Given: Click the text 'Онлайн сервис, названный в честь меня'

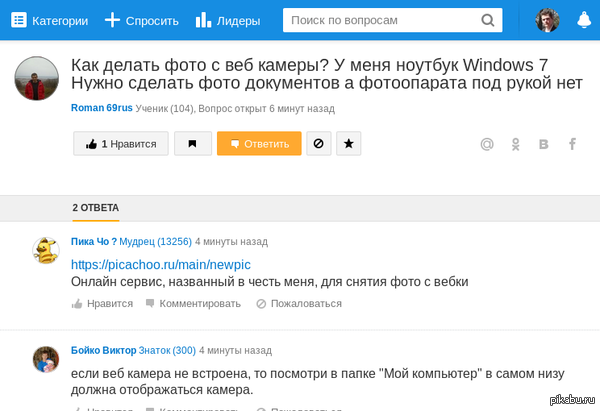Looking at the screenshot, I should click(x=194, y=282).
